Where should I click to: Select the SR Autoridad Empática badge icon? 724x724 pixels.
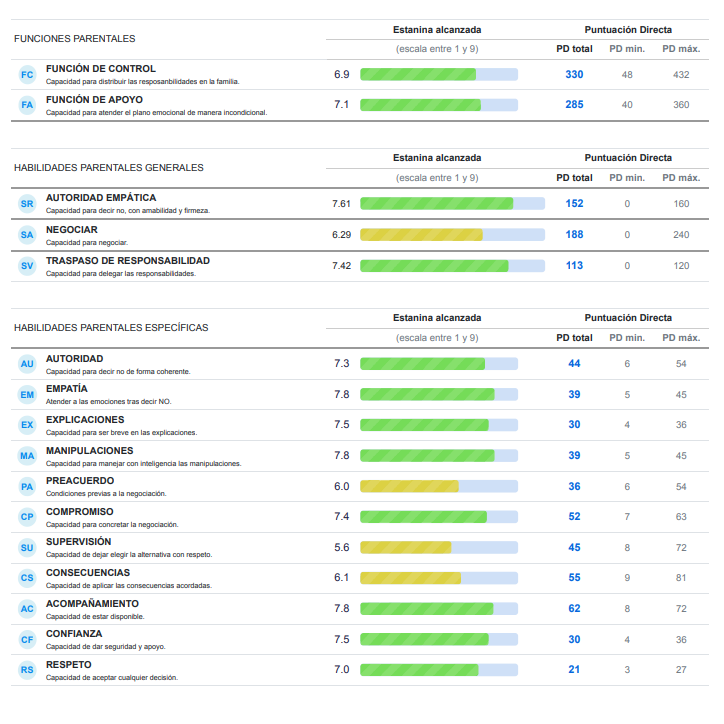tap(27, 204)
